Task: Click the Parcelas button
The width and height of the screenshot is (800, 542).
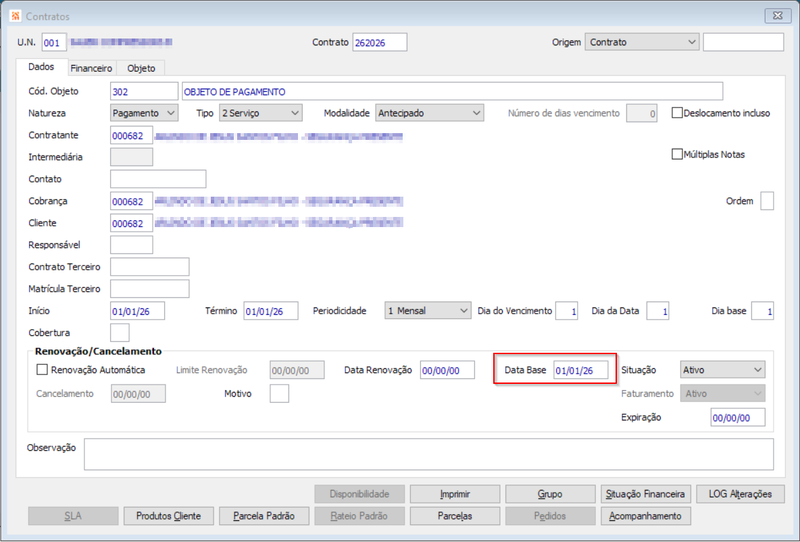Action: coord(455,516)
